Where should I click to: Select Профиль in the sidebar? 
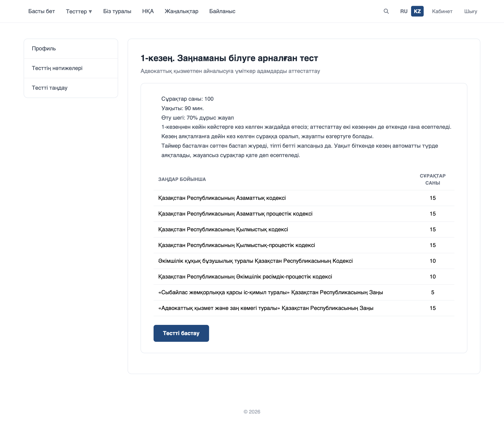tap(71, 49)
